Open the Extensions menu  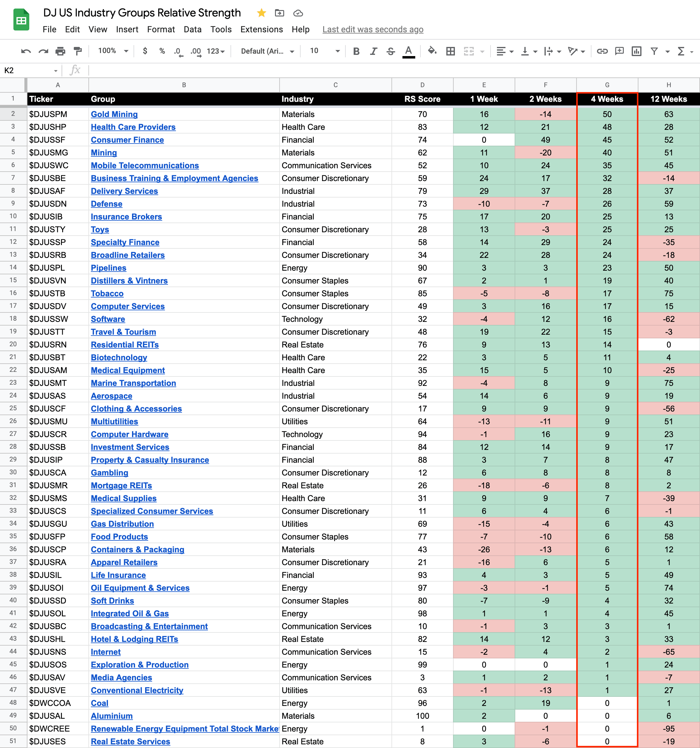[261, 29]
